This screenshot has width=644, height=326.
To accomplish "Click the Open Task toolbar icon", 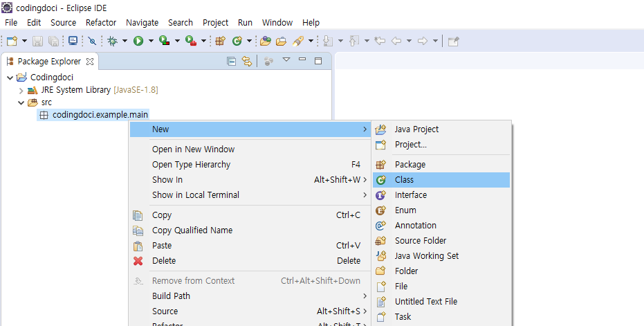I will tap(282, 41).
